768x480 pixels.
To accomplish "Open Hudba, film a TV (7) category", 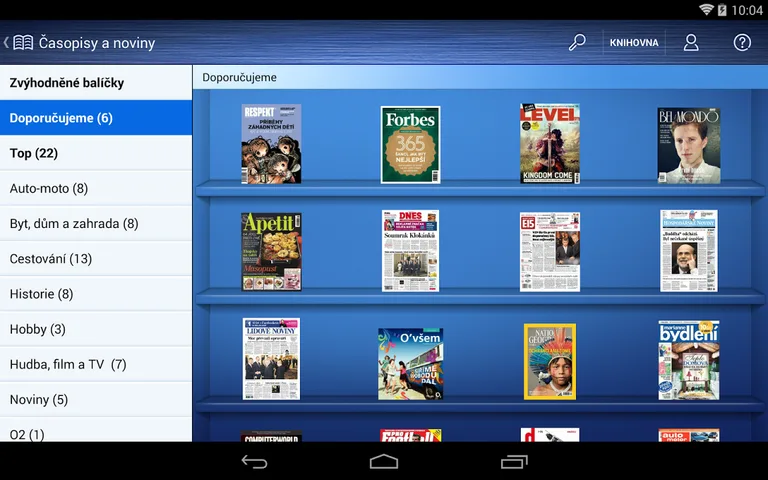I will 96,364.
